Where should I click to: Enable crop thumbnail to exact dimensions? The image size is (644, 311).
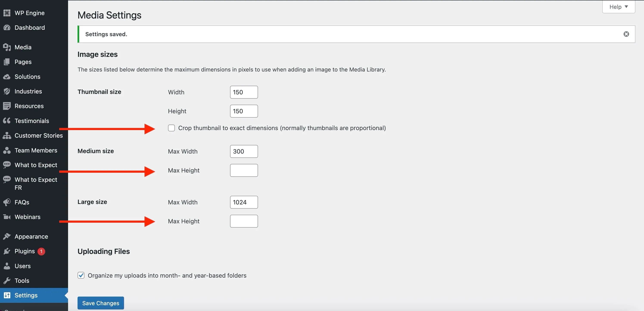[171, 128]
